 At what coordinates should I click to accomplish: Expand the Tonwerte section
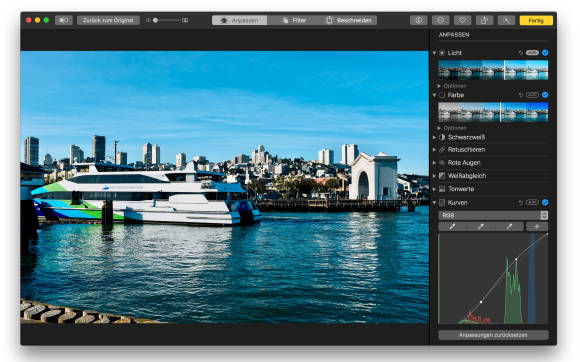[x=434, y=189]
